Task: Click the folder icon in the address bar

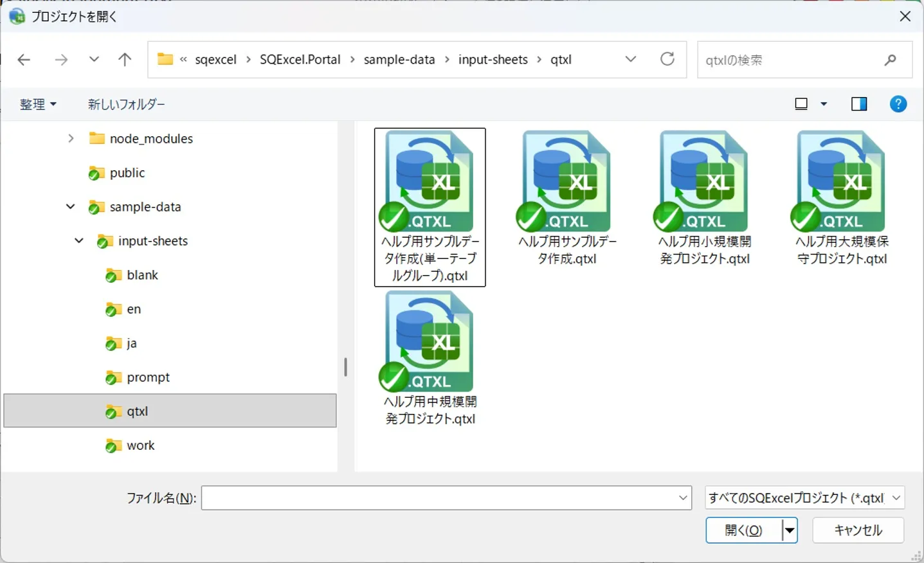Action: (x=165, y=59)
